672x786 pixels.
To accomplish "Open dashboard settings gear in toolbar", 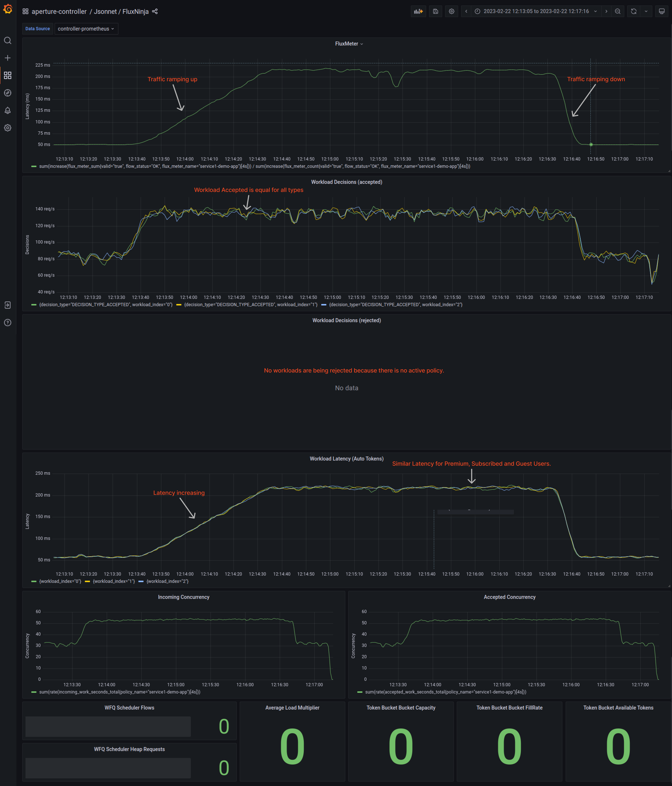I will tap(451, 11).
